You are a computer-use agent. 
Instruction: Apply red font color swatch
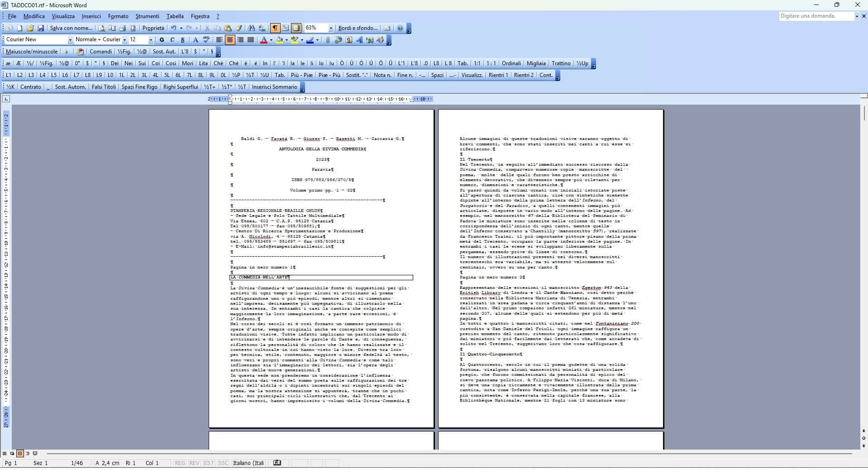(264, 40)
